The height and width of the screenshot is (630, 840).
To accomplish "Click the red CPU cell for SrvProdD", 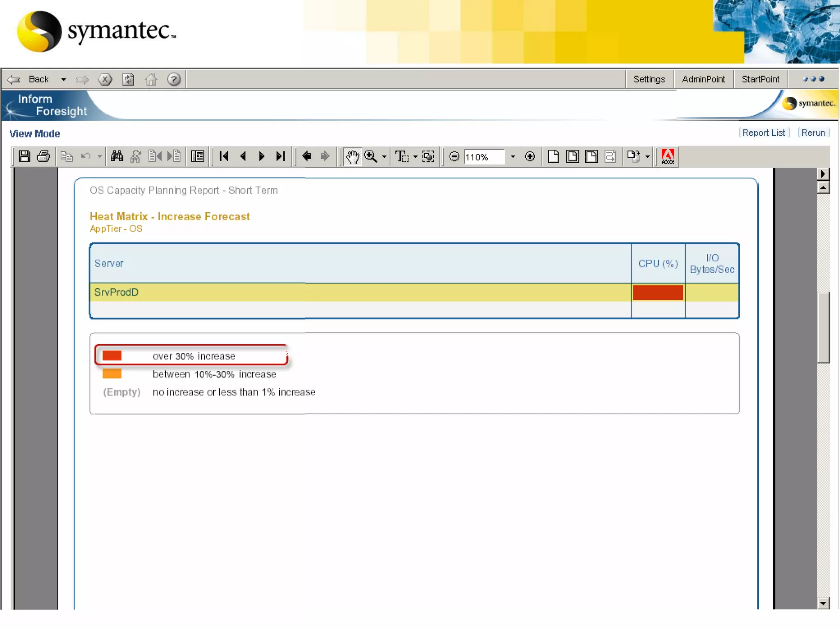I will pyautogui.click(x=658, y=292).
